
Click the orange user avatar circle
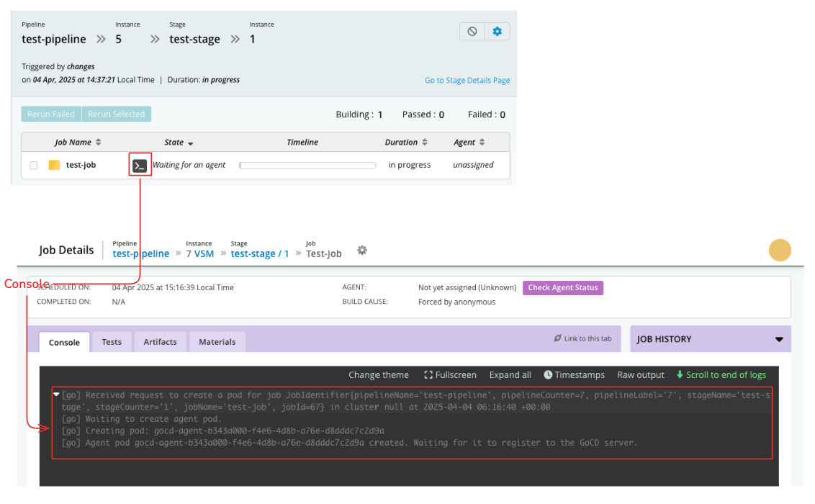[780, 251]
